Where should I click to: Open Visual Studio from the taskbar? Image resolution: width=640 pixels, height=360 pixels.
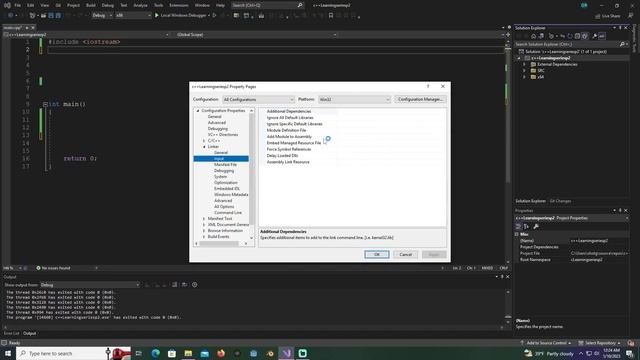[x=286, y=353]
